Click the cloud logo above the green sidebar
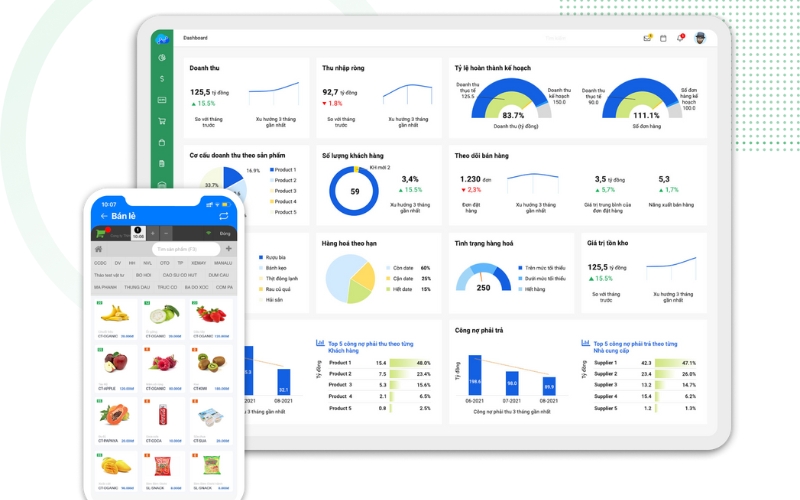This screenshot has width=800, height=500. [162, 39]
